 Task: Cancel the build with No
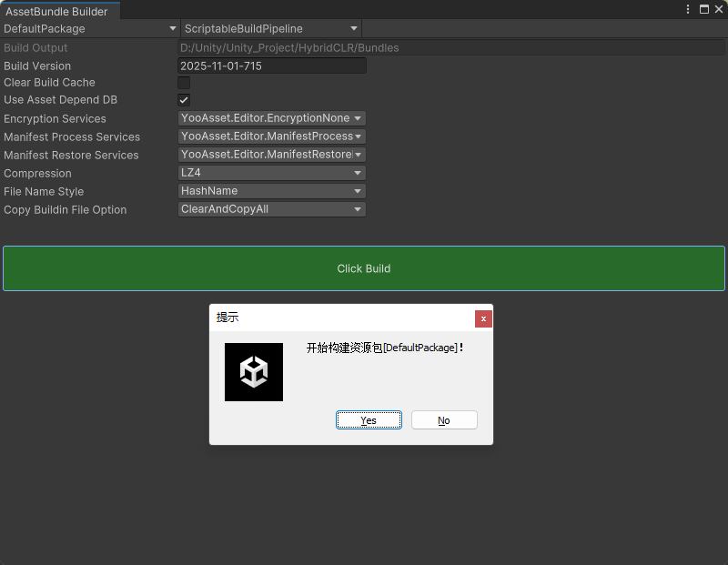[444, 420]
